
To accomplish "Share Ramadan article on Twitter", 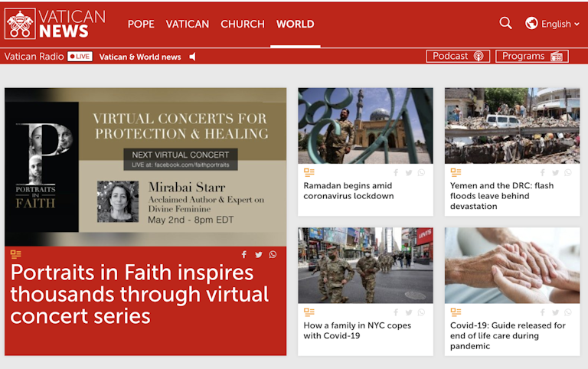I will 409,172.
